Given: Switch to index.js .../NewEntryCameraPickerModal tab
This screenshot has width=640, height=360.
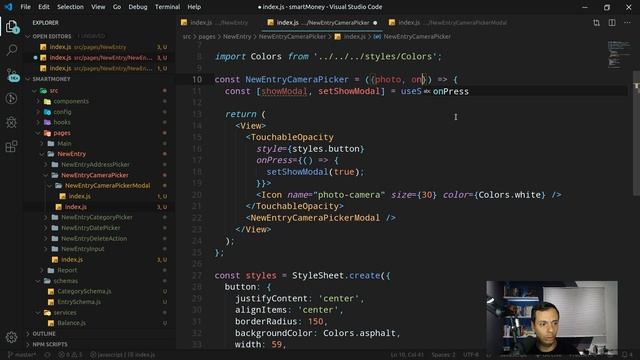Looking at the screenshot, I should click(x=448, y=23).
